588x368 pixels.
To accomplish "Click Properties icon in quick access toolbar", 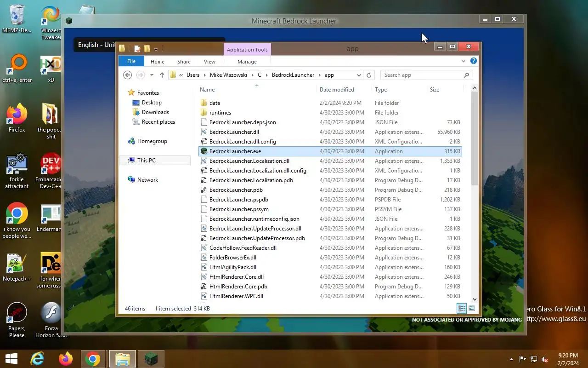I will 137,48.
